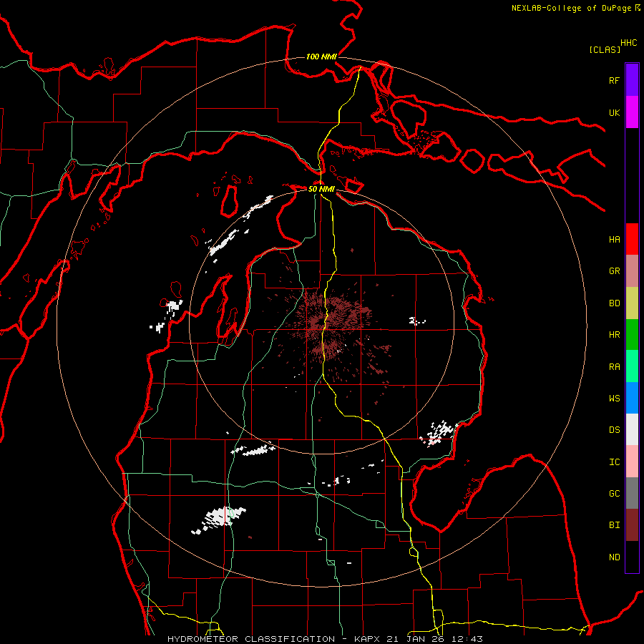Click the 'ND' legend label

[x=614, y=557]
